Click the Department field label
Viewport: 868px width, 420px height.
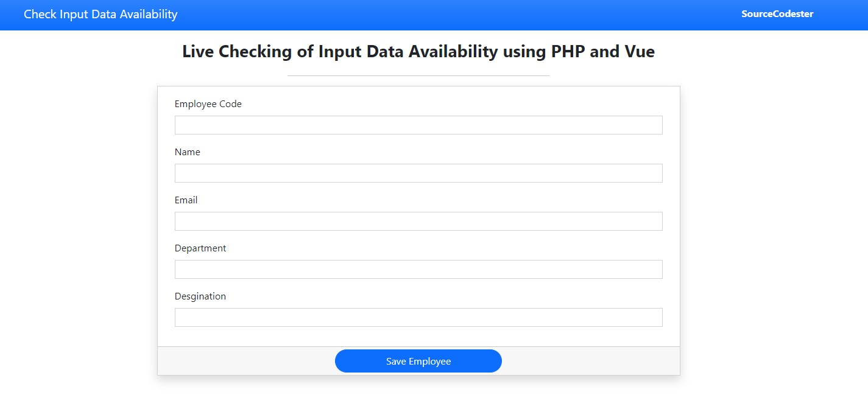pos(200,248)
